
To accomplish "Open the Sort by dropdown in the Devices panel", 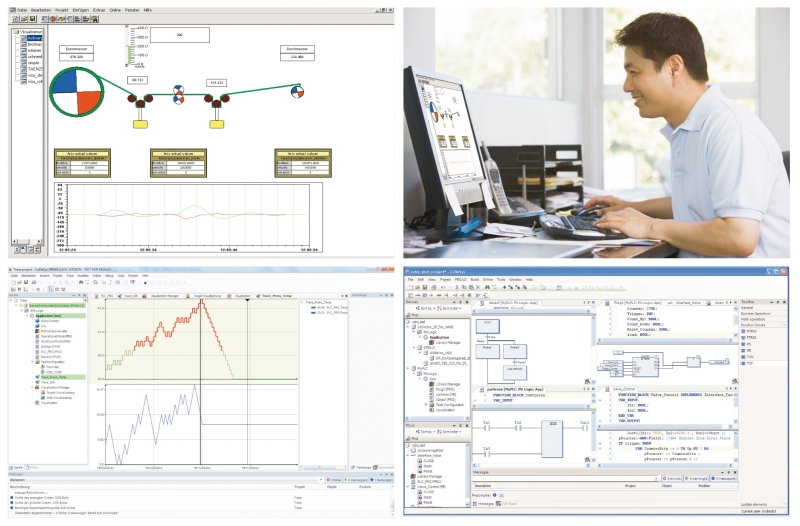I will (426, 308).
